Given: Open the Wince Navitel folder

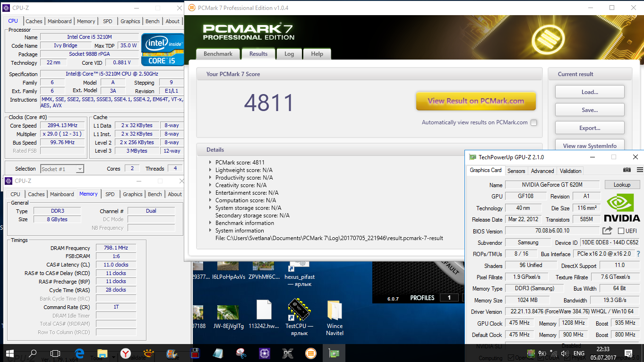Looking at the screenshot, I should pyautogui.click(x=335, y=318).
